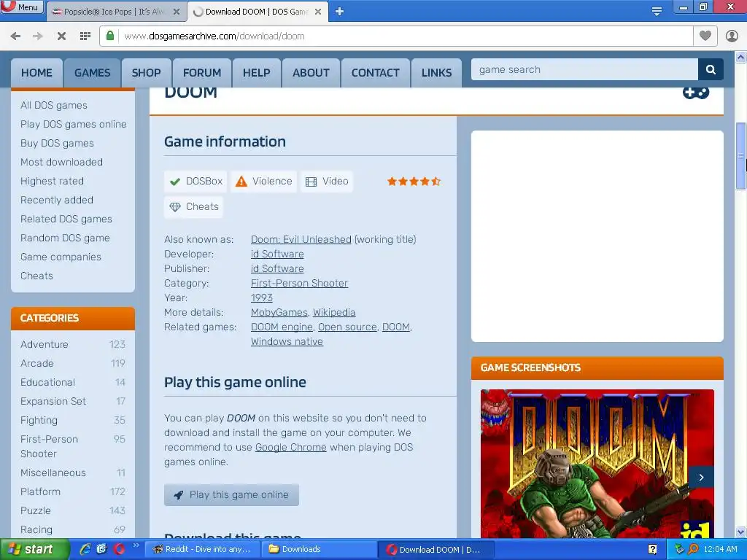Viewport: 747px width, 560px height.
Task: Open the SHOP navigation tab
Action: pos(146,73)
